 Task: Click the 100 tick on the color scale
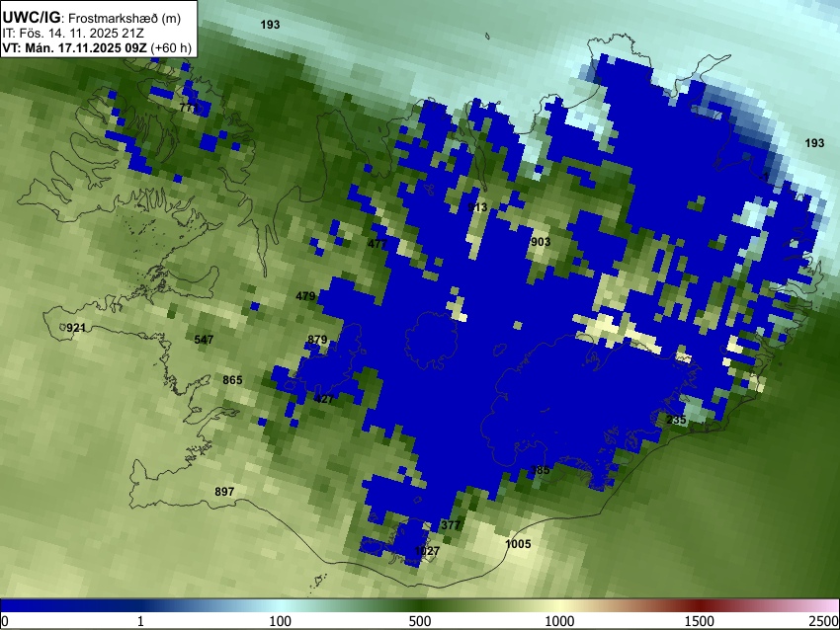click(281, 621)
